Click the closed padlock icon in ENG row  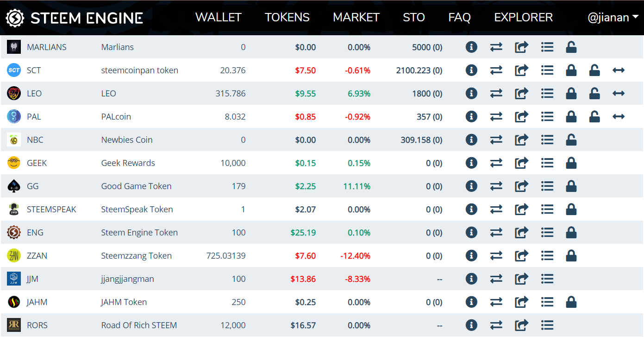coord(571,232)
